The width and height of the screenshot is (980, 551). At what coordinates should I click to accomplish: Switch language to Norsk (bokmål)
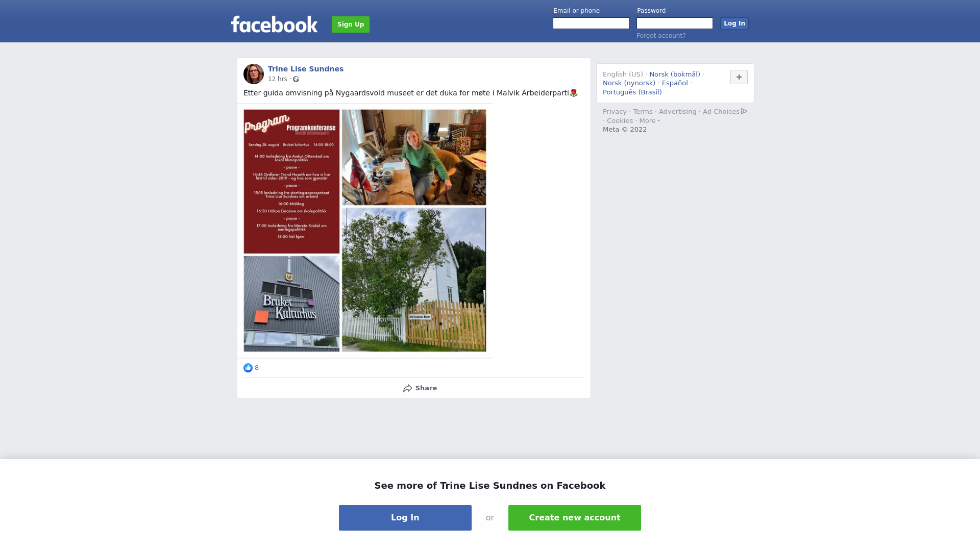tap(675, 74)
